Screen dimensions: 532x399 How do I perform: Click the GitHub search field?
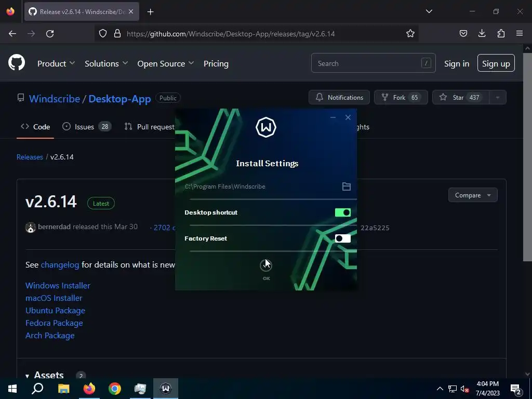click(x=373, y=63)
